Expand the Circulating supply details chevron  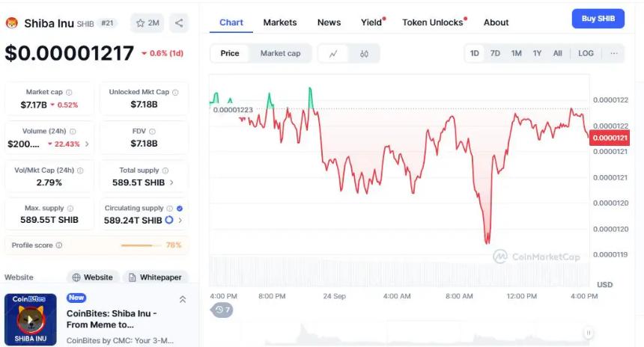(x=180, y=220)
